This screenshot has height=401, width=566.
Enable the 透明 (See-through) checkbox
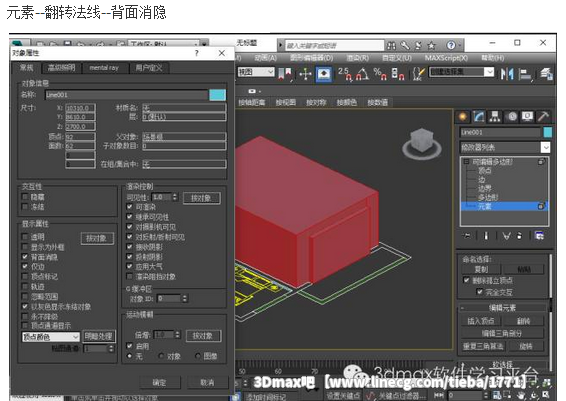tap(25, 237)
